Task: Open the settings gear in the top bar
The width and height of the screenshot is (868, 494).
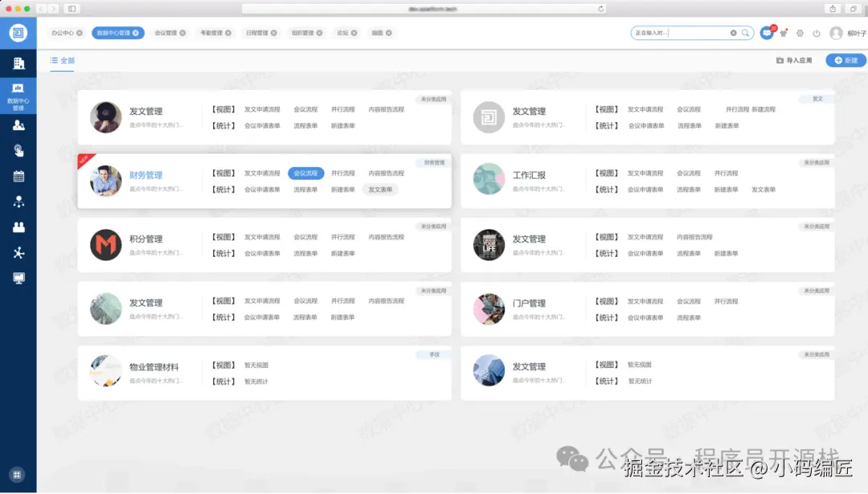Action: [x=800, y=33]
